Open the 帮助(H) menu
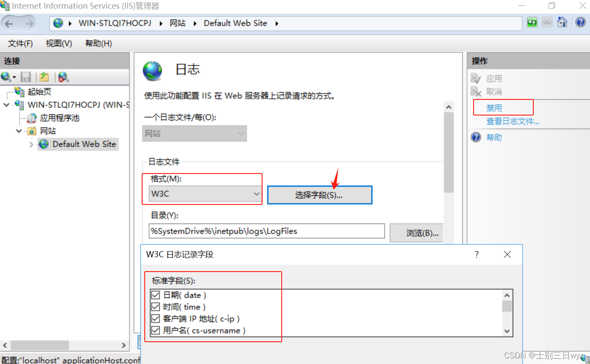Image resolution: width=590 pixels, height=364 pixels. [x=99, y=43]
